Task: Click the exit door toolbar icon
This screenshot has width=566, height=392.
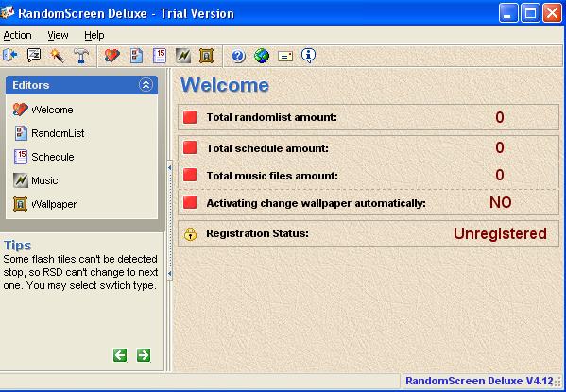Action: pos(9,56)
